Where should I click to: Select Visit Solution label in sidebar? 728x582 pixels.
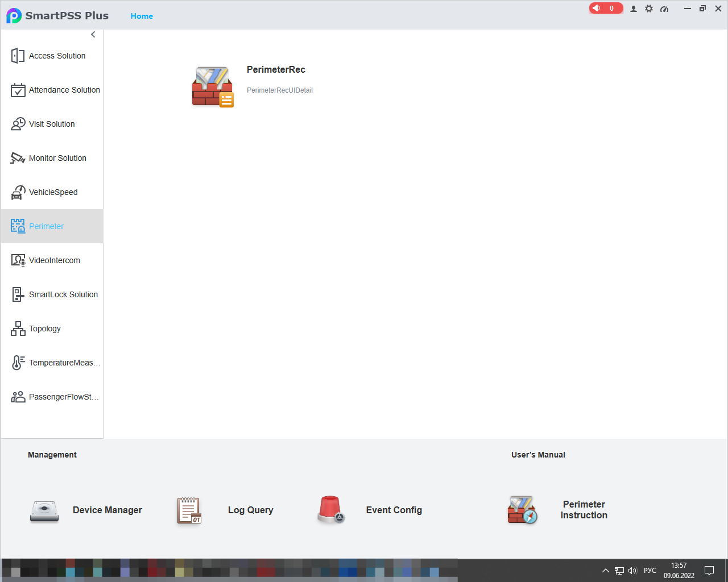point(52,124)
